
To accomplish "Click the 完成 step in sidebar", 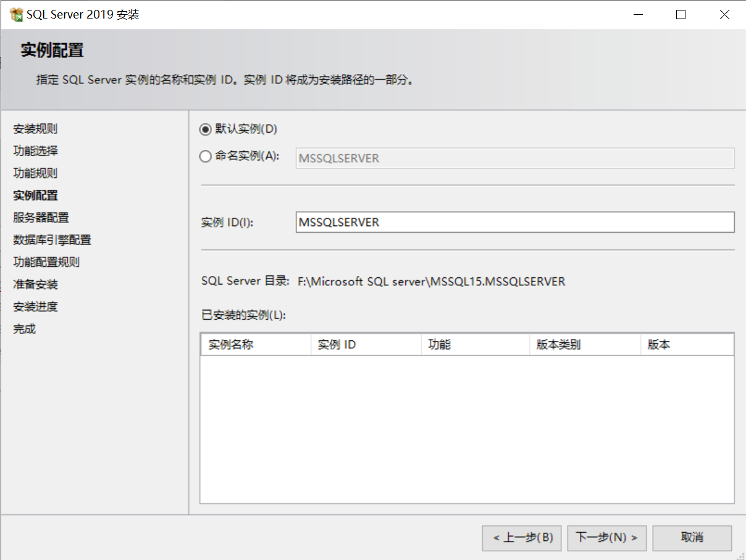I will (25, 329).
